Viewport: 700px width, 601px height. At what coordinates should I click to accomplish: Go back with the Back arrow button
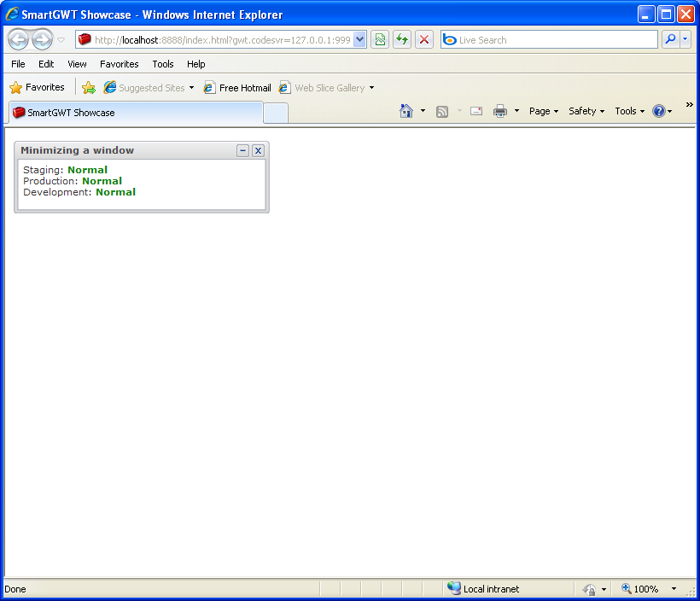[x=19, y=40]
